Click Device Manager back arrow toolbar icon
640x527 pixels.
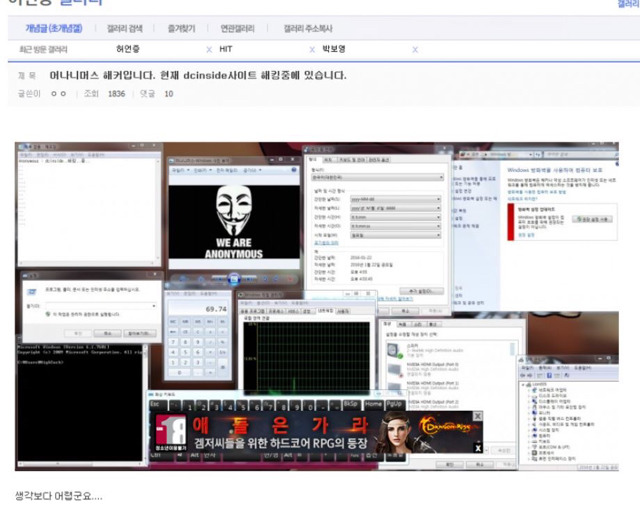(523, 376)
